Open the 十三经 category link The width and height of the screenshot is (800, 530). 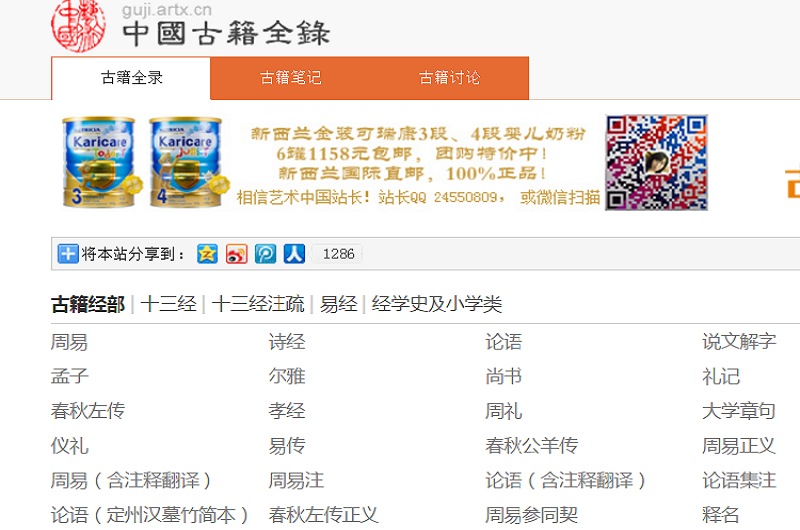(168, 305)
